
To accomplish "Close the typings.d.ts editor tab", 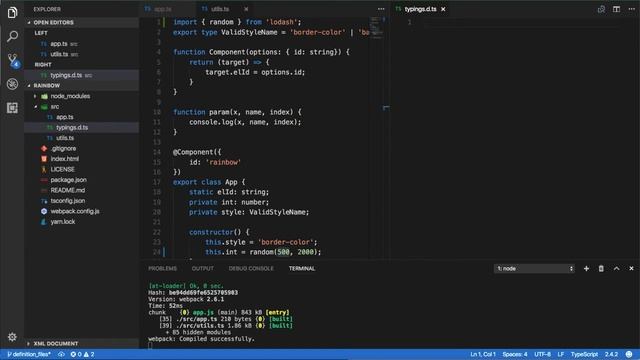I will point(443,9).
